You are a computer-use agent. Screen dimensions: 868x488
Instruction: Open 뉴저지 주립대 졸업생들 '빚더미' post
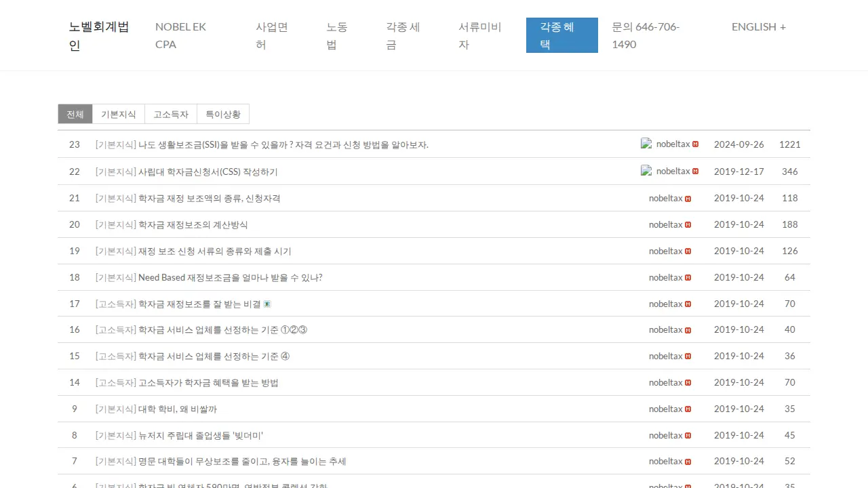201,436
